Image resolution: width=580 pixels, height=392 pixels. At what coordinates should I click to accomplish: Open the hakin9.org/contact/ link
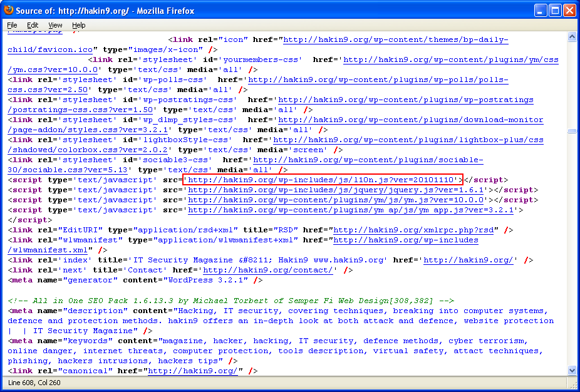coord(268,270)
